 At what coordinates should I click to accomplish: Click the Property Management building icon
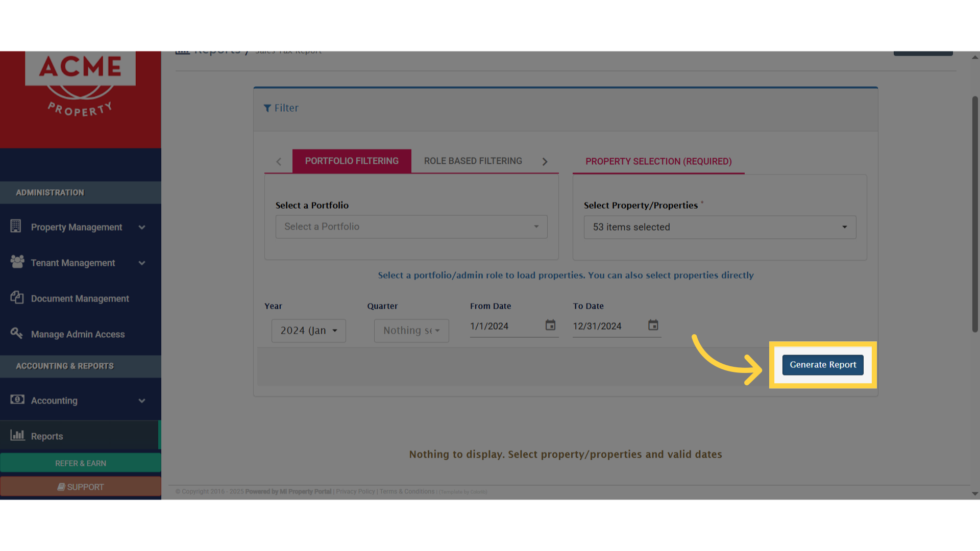pyautogui.click(x=16, y=226)
